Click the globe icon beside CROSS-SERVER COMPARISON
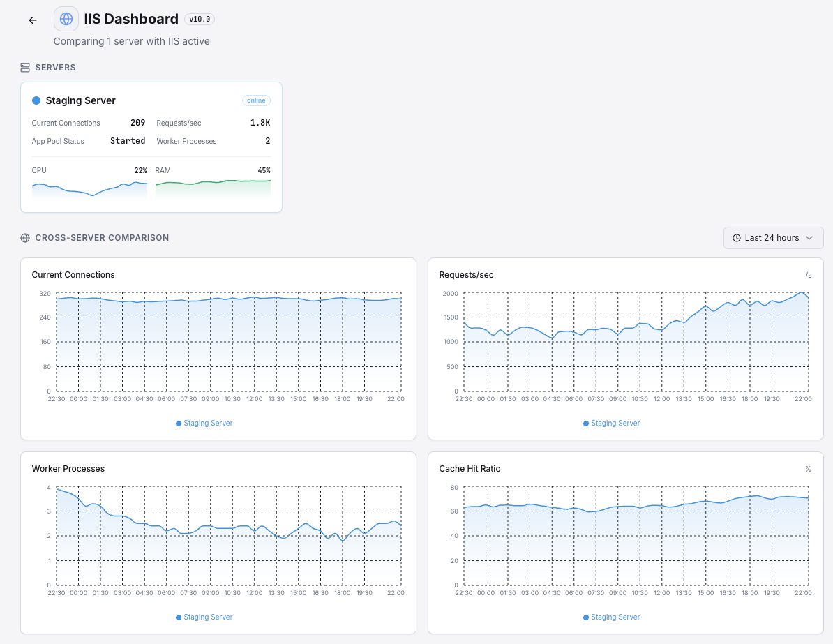 [25, 237]
